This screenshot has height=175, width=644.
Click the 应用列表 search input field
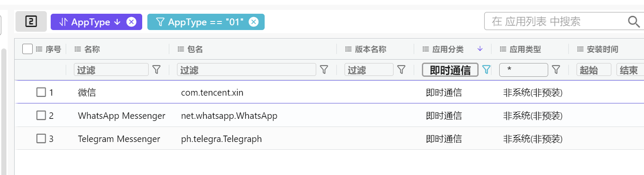(554, 21)
